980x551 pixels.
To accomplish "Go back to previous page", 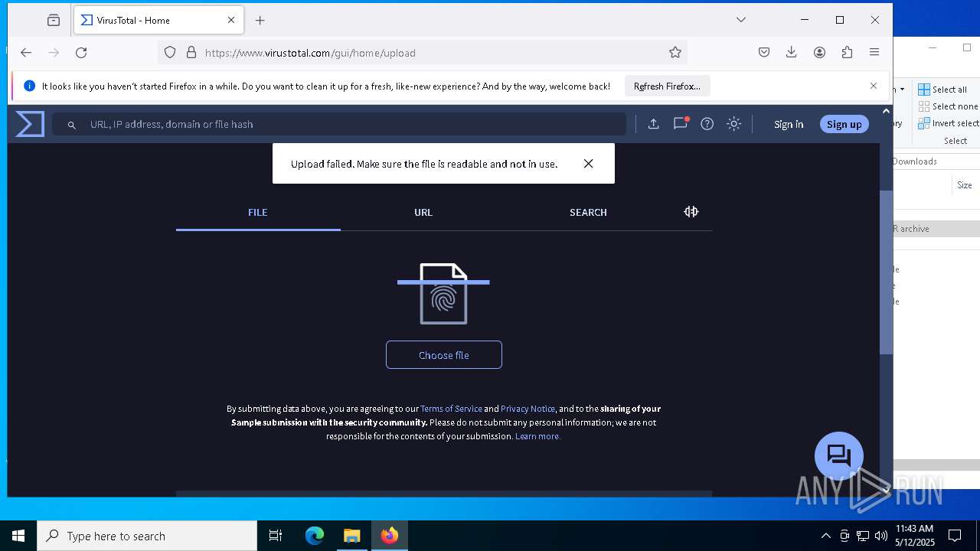I will click(26, 53).
